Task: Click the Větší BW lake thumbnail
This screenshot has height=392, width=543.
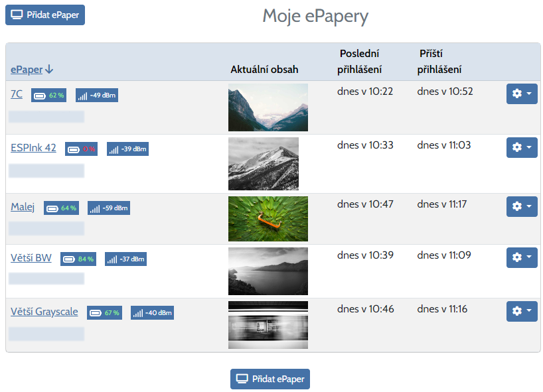Action: pos(268,271)
